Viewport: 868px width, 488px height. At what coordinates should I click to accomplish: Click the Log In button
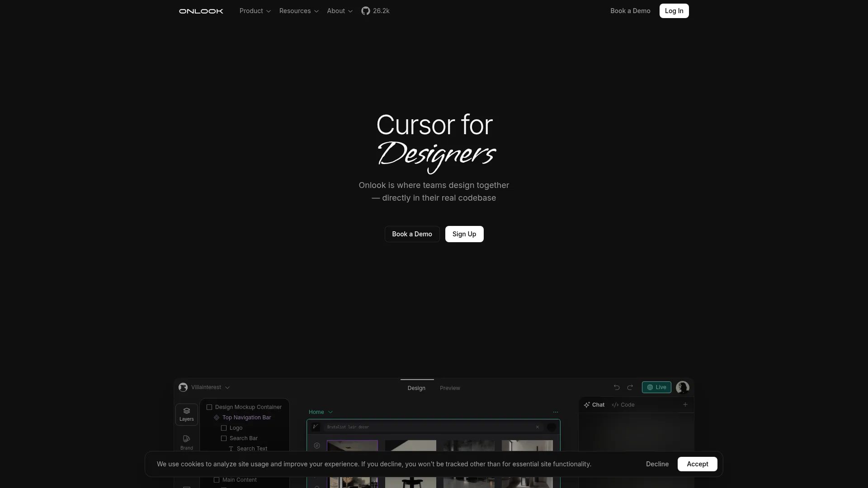tap(674, 11)
